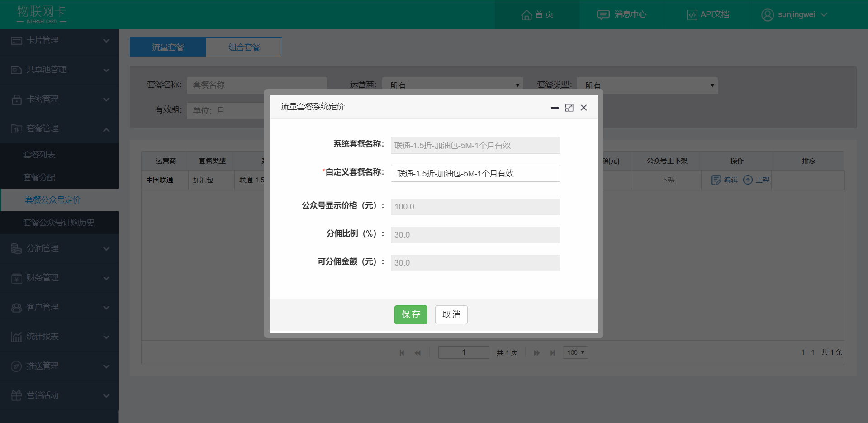Click the 分润管理 coins icon

point(16,249)
